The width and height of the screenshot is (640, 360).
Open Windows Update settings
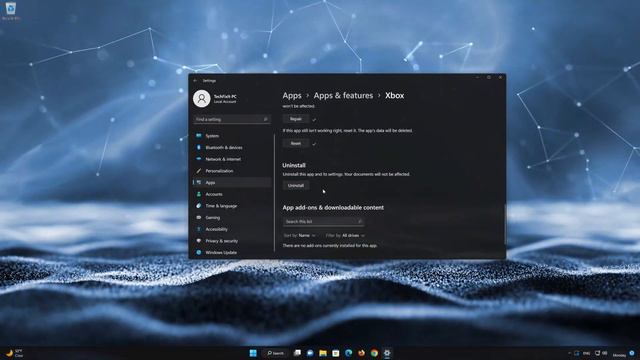coord(232,252)
